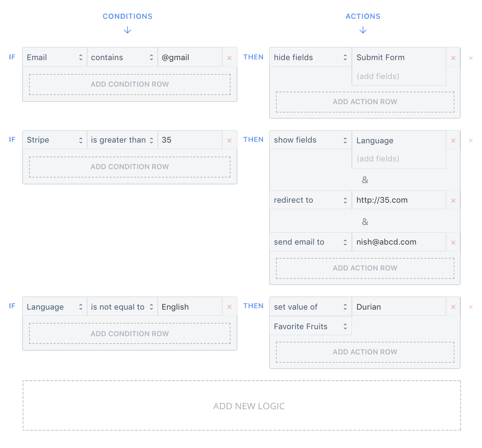Remove the set value of Durian action
Viewport: 482px width, 448px height.
point(453,307)
